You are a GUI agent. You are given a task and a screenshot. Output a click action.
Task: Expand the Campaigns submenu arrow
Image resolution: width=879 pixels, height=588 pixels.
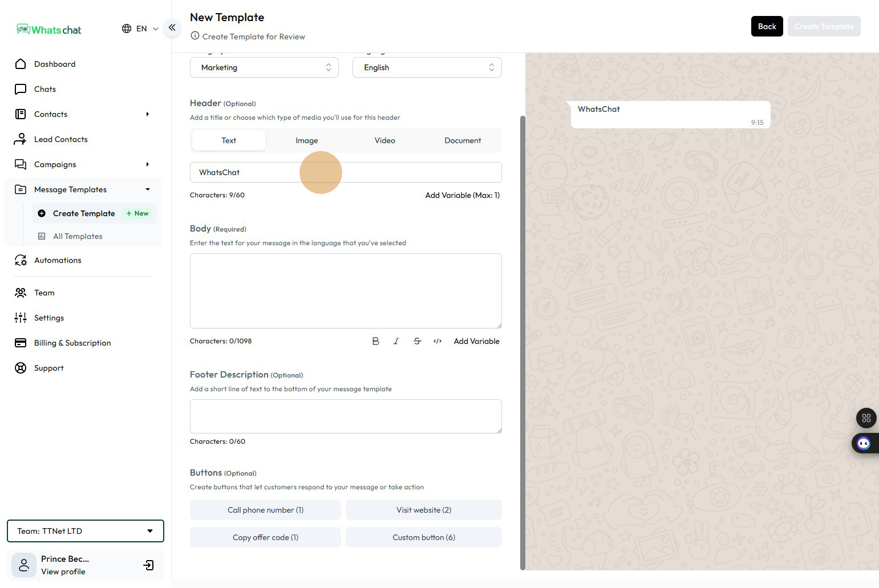(147, 164)
